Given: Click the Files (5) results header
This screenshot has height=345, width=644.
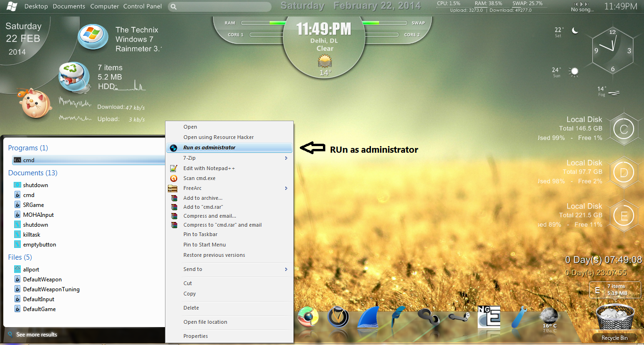Looking at the screenshot, I should click(20, 257).
